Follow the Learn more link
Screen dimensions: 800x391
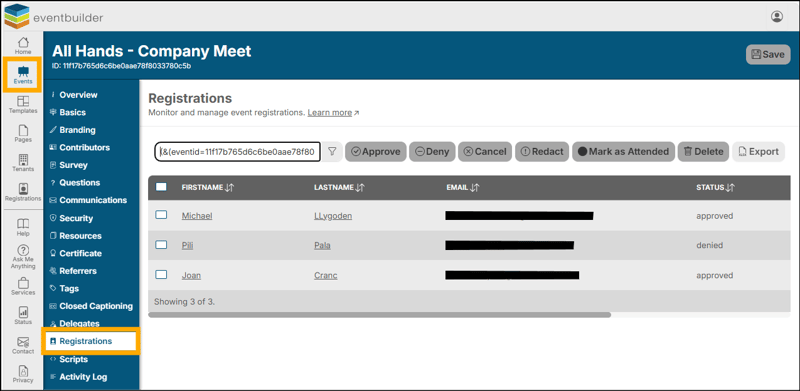[x=330, y=112]
